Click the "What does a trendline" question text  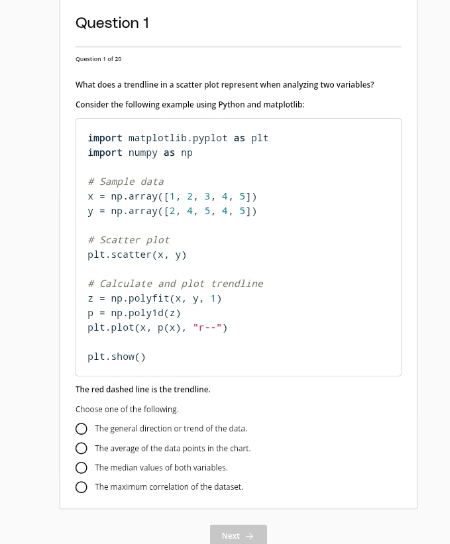click(x=225, y=85)
